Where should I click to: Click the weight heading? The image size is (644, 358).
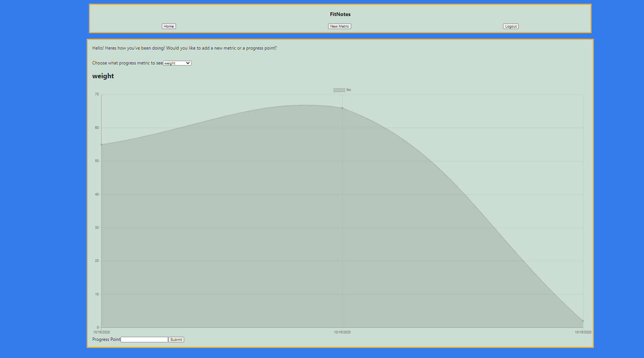[103, 76]
